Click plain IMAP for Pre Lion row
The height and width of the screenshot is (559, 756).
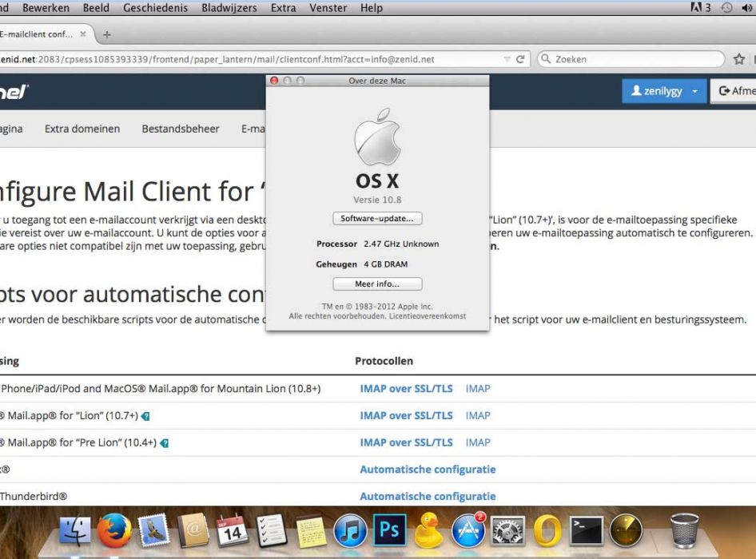click(x=478, y=443)
